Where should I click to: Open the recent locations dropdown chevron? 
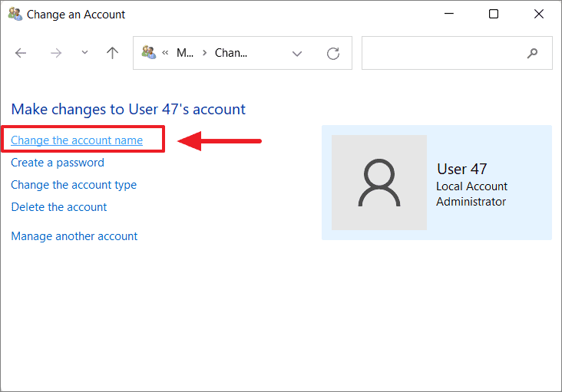point(84,53)
